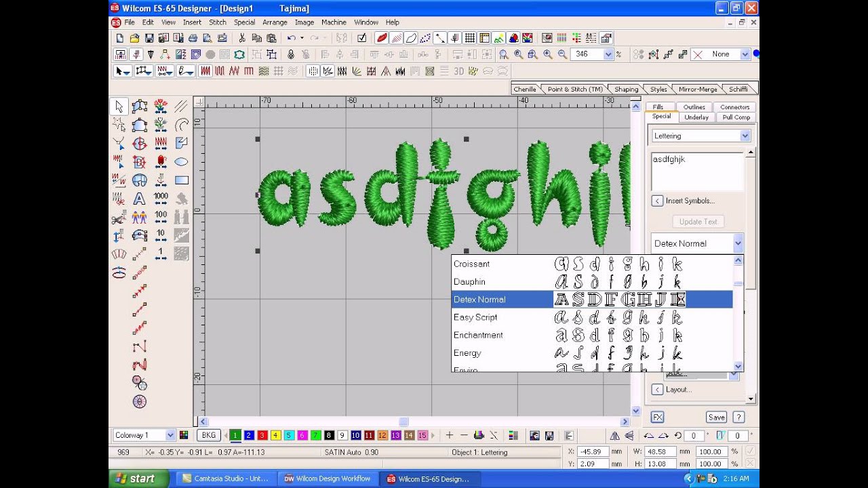
Task: Open the zoom factor 346 dropdown
Action: click(608, 54)
